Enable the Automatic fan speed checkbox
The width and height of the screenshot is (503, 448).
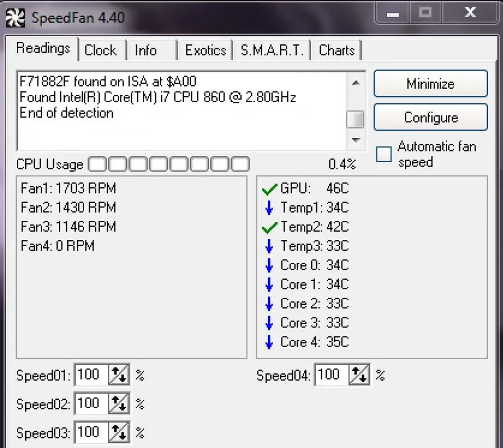pyautogui.click(x=384, y=154)
